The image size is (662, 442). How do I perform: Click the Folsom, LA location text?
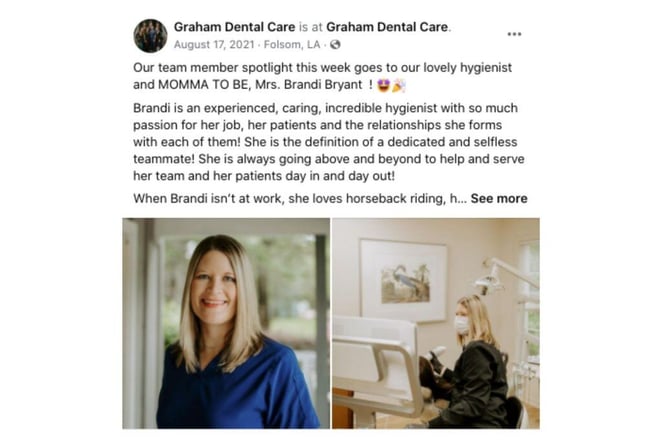point(292,45)
